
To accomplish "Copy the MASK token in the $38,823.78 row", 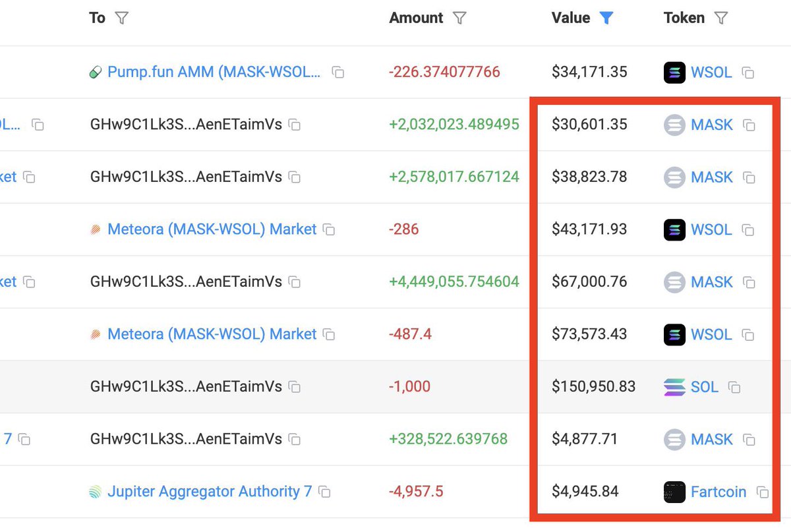I will click(x=749, y=177).
